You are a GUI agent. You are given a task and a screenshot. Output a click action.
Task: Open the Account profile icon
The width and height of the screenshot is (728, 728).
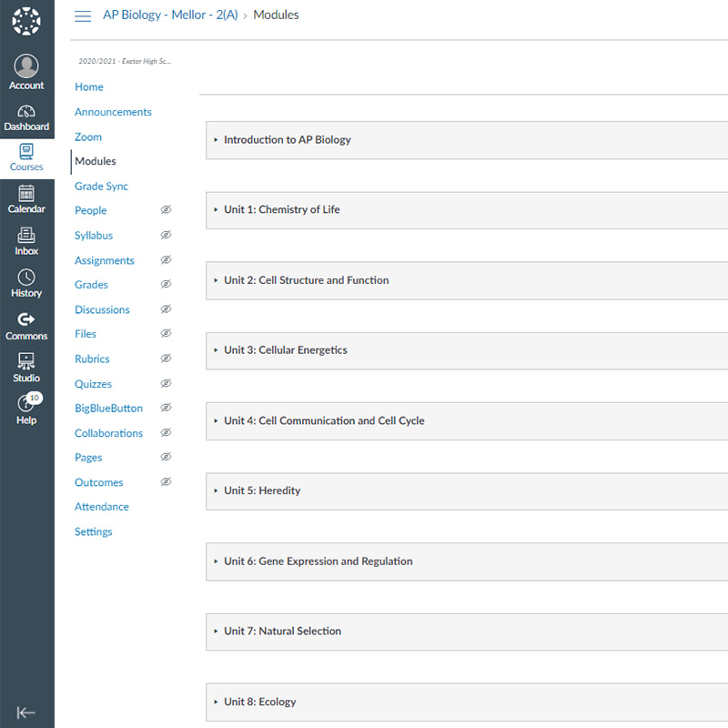26,66
